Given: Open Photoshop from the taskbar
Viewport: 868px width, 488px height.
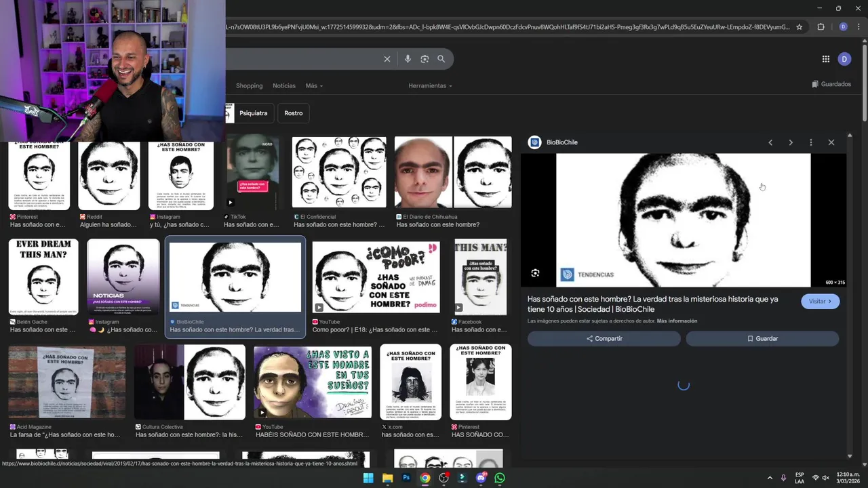Looking at the screenshot, I should coord(406,478).
